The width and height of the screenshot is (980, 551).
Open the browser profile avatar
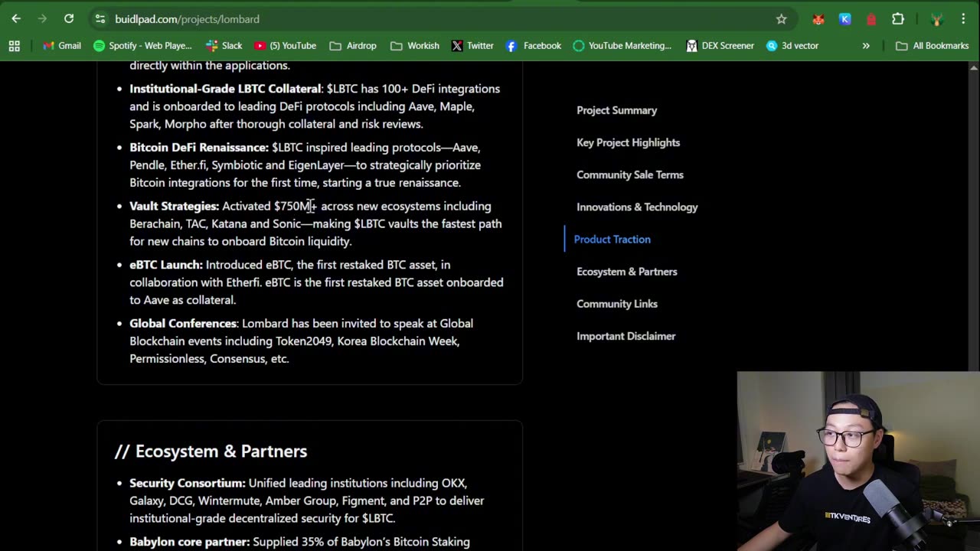point(936,19)
